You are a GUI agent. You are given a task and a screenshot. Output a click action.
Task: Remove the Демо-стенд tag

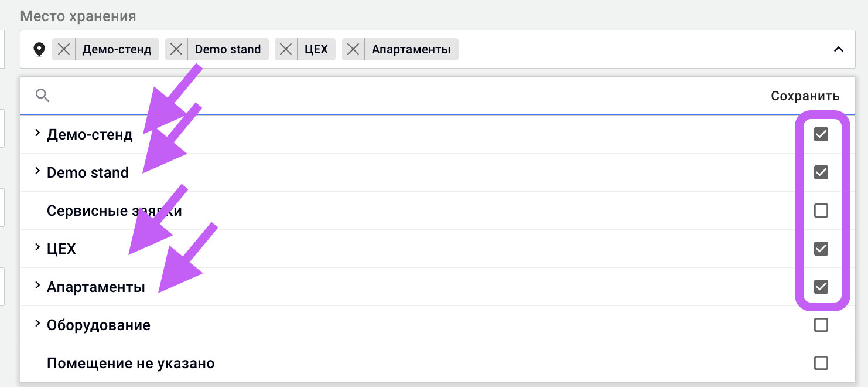coord(64,49)
